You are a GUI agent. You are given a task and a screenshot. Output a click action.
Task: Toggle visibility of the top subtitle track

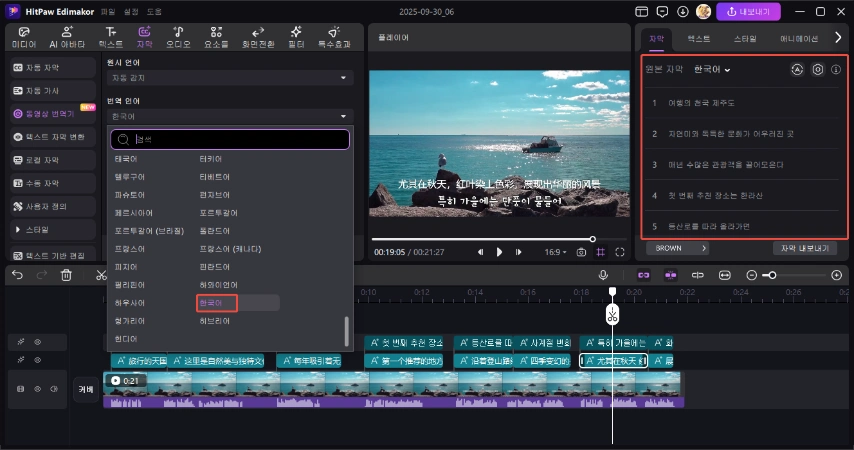coord(38,342)
